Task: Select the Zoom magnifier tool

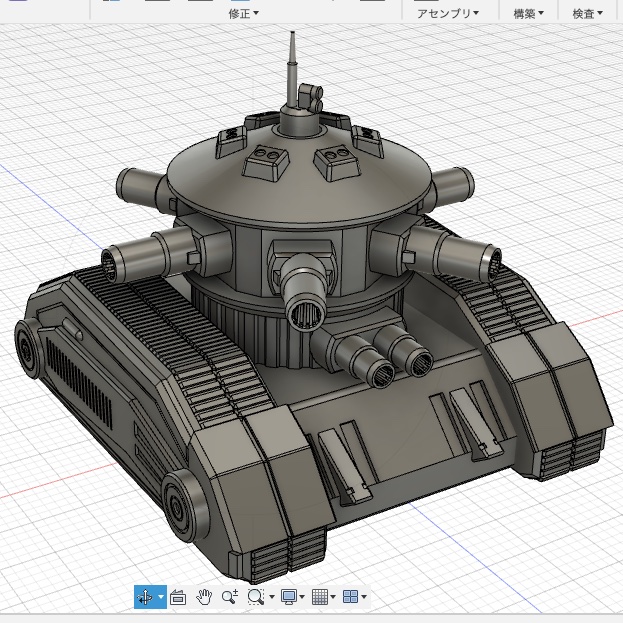Action: coord(230,596)
